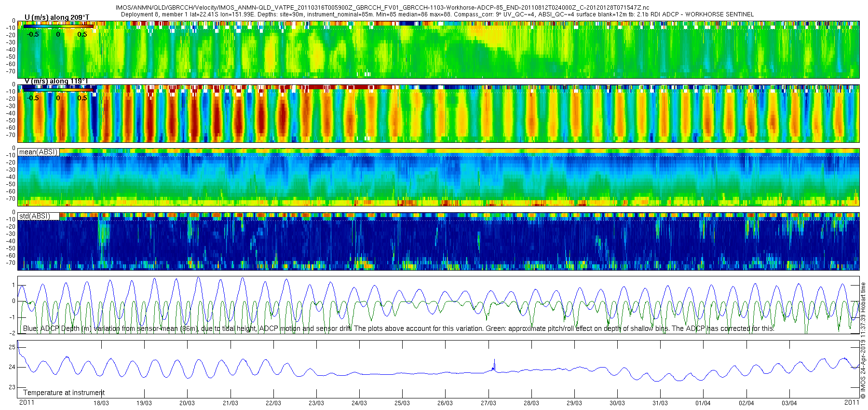Click the 01/04 date tick label
The width and height of the screenshot is (868, 410).
tap(703, 403)
